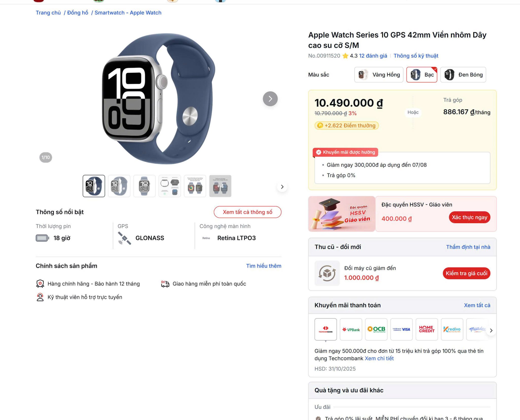Select the Techcombank payment promotion icon
The width and height of the screenshot is (520, 420).
coord(326,329)
